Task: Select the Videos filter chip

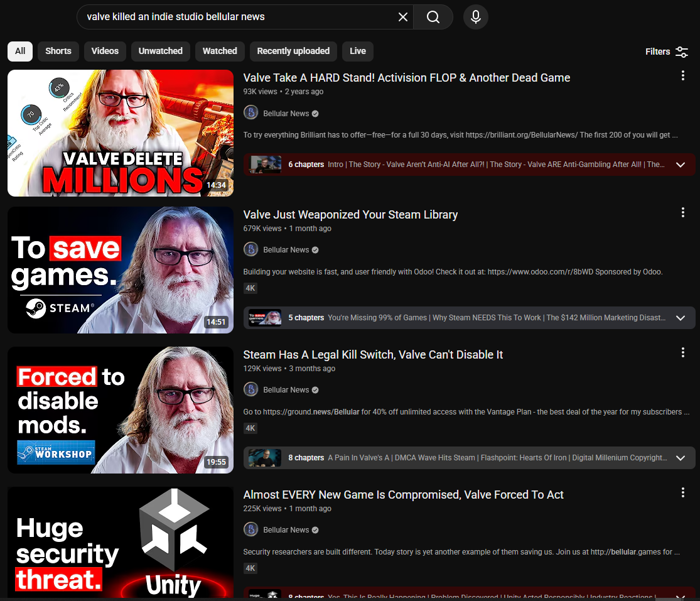Action: coord(105,51)
